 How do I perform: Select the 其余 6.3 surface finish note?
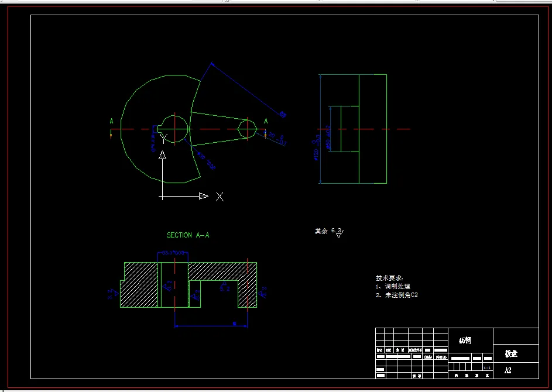coord(329,232)
